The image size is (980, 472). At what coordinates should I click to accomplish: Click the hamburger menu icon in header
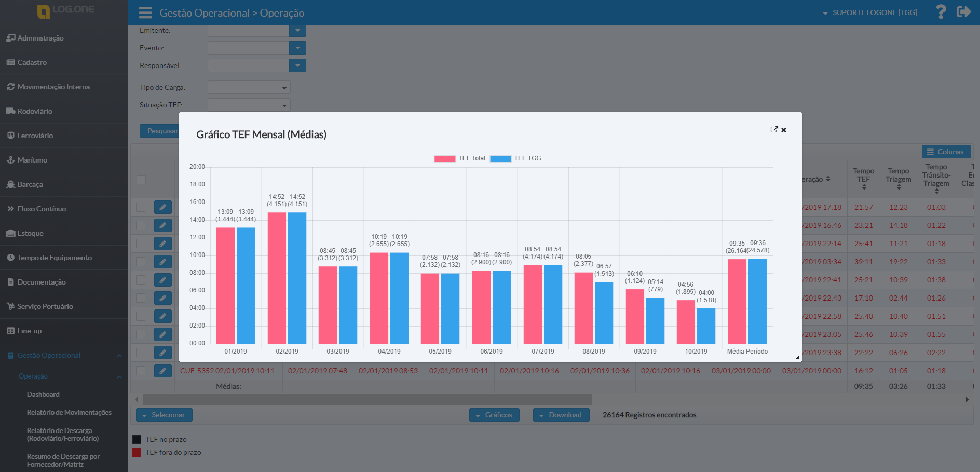(145, 13)
